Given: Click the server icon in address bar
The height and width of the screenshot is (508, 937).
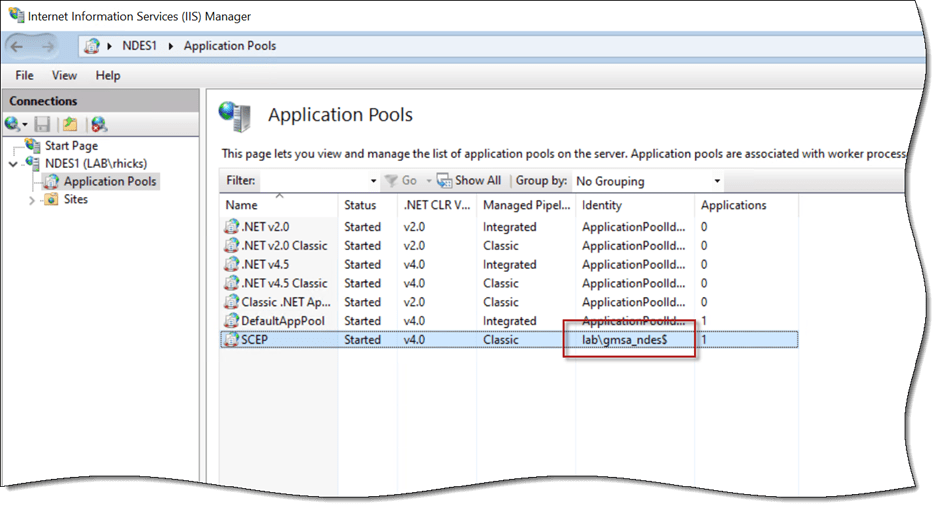Looking at the screenshot, I should coord(92,46).
